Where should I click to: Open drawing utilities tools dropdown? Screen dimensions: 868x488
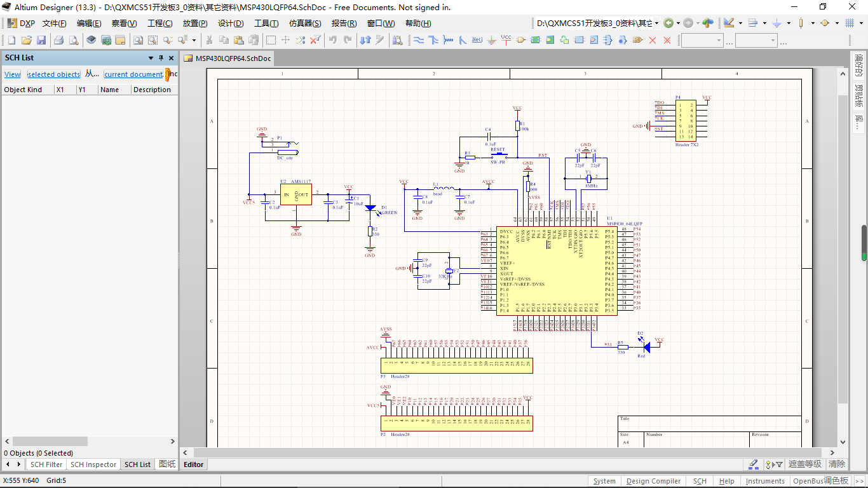(740, 23)
